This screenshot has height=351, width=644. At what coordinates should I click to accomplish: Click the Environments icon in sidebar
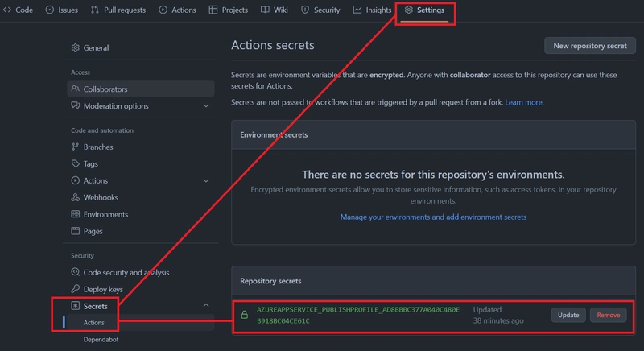coord(76,215)
